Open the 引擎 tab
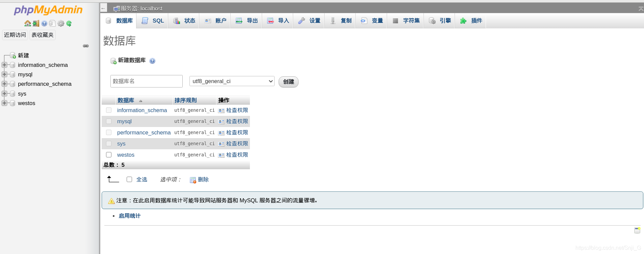Screen dimensions: 644x254 (440, 21)
